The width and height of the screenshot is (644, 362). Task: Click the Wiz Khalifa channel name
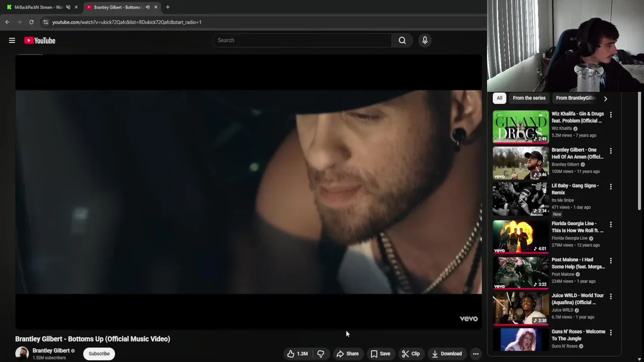(561, 128)
